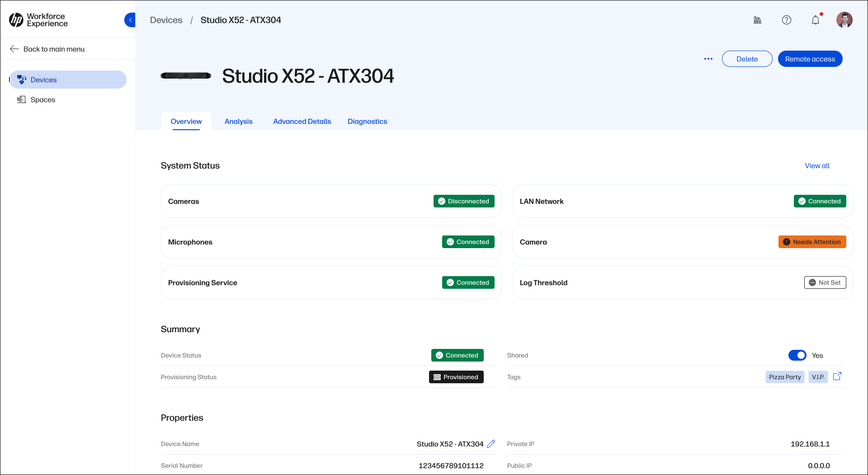
Task: Click the serial number 123456789101112
Action: click(x=451, y=466)
